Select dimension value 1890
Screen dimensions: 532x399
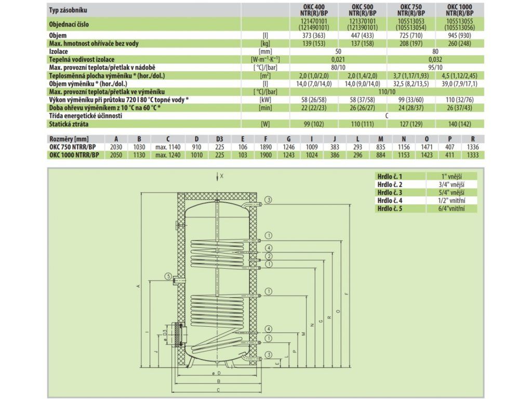click(x=265, y=147)
